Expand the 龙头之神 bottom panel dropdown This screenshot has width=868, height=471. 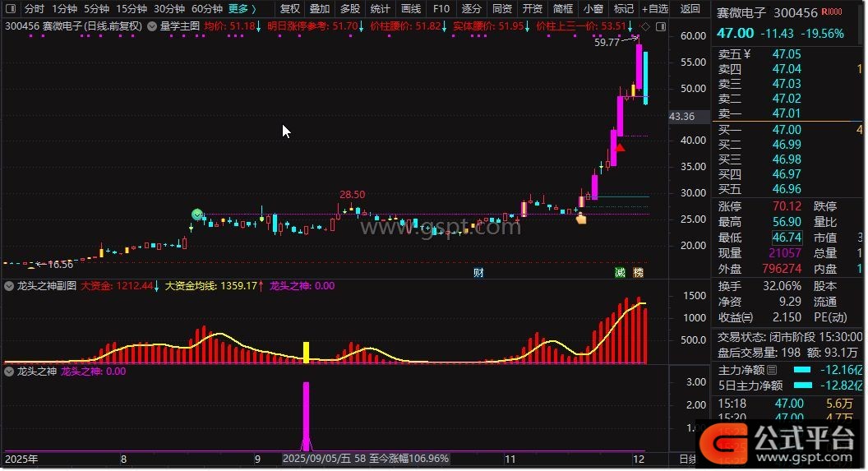[x=10, y=372]
